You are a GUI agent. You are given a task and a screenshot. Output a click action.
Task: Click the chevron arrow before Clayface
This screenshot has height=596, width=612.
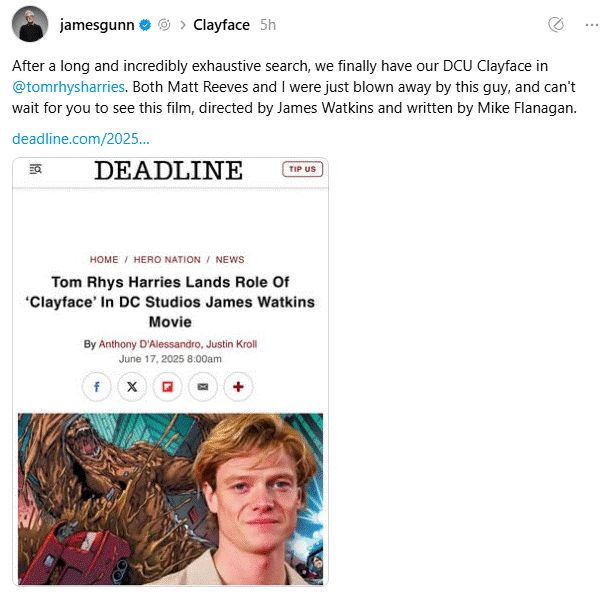point(183,25)
